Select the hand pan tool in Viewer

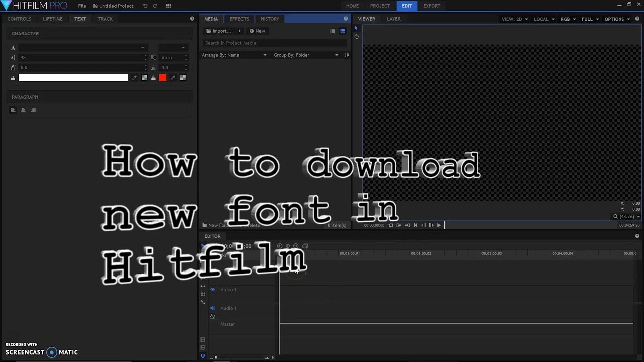click(x=356, y=37)
